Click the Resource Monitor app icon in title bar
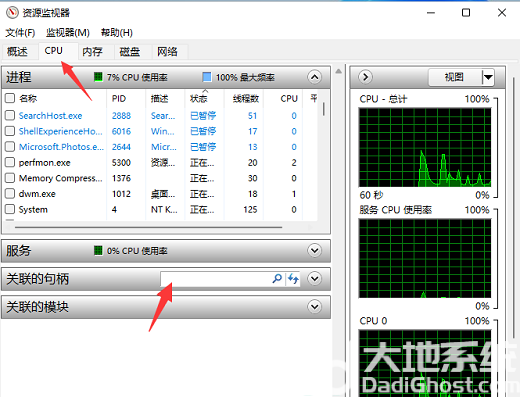Viewport: 520px width, 397px height. pos(12,13)
